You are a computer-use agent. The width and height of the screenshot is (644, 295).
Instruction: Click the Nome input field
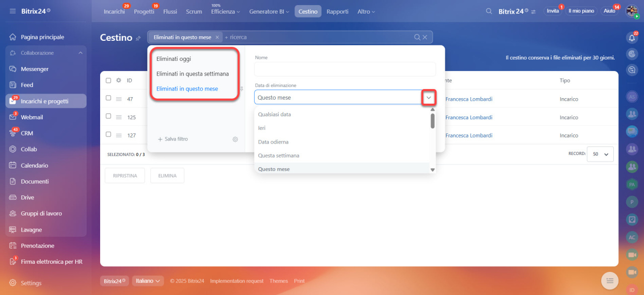click(345, 69)
